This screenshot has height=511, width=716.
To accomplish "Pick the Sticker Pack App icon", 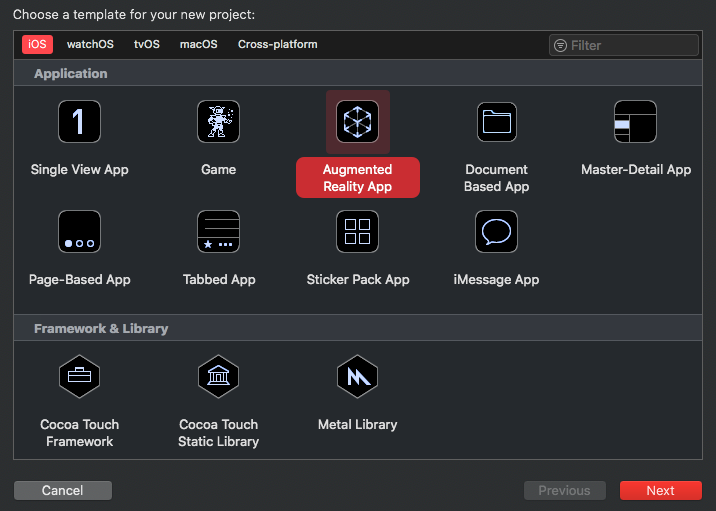I will 357,232.
